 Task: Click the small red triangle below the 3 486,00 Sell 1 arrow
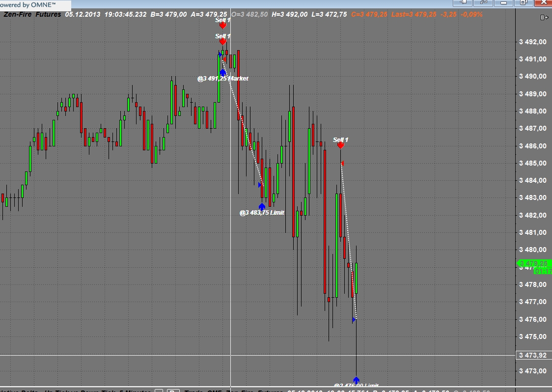point(342,164)
